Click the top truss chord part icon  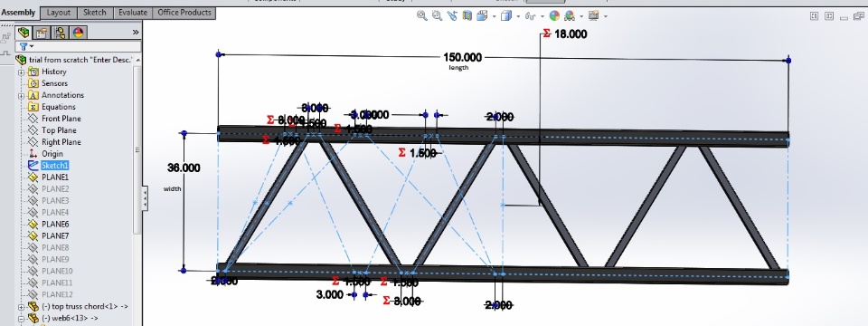(33, 307)
